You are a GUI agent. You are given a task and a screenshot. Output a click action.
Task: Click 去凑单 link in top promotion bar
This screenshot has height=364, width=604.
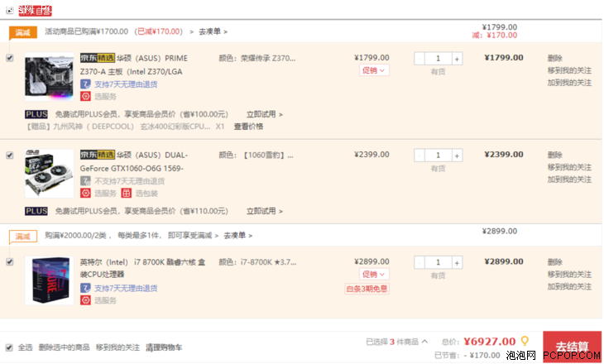click(213, 31)
